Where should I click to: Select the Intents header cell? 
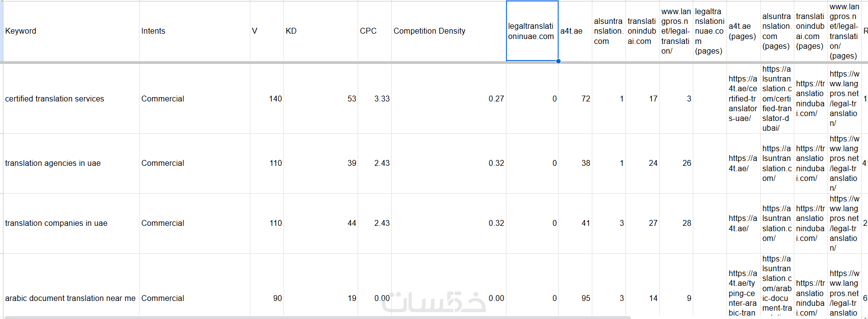tap(194, 31)
